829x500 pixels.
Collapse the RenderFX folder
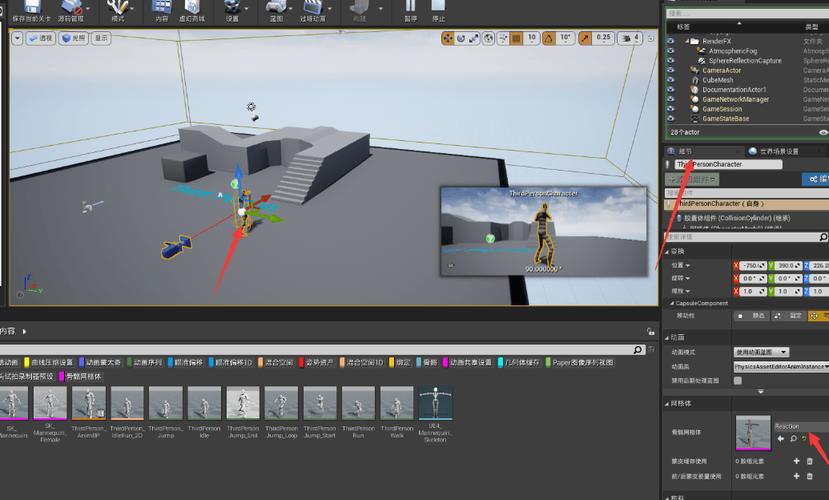point(687,41)
